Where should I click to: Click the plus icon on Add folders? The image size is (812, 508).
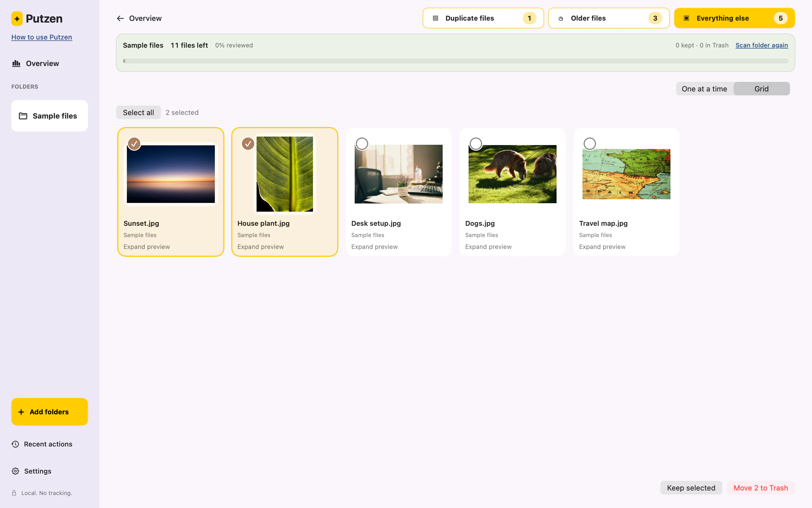(21, 412)
